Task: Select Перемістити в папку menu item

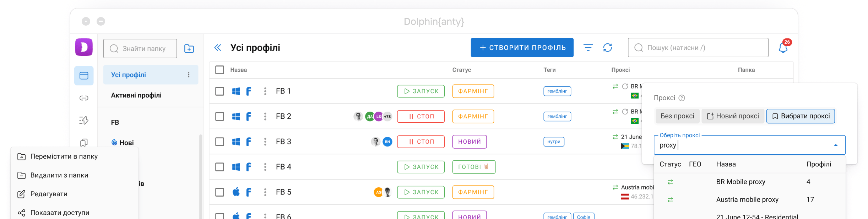Action: pos(75,156)
